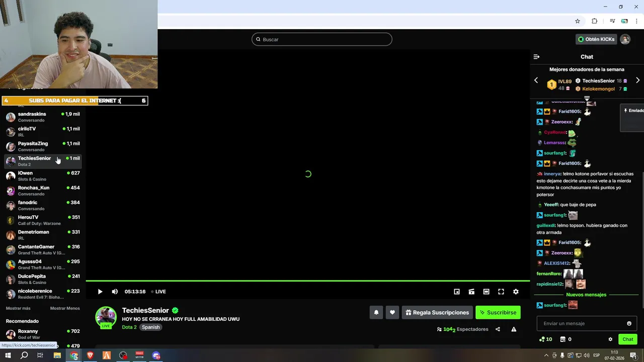644x362 pixels.
Task: Play the live stream video
Action: coord(100,292)
